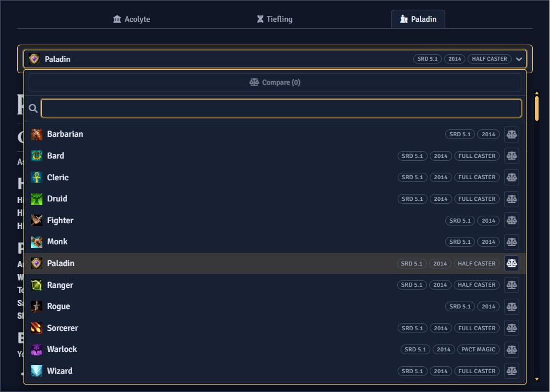Toggle compare for Druid class
Screen dimensions: 550x392
[512, 199]
